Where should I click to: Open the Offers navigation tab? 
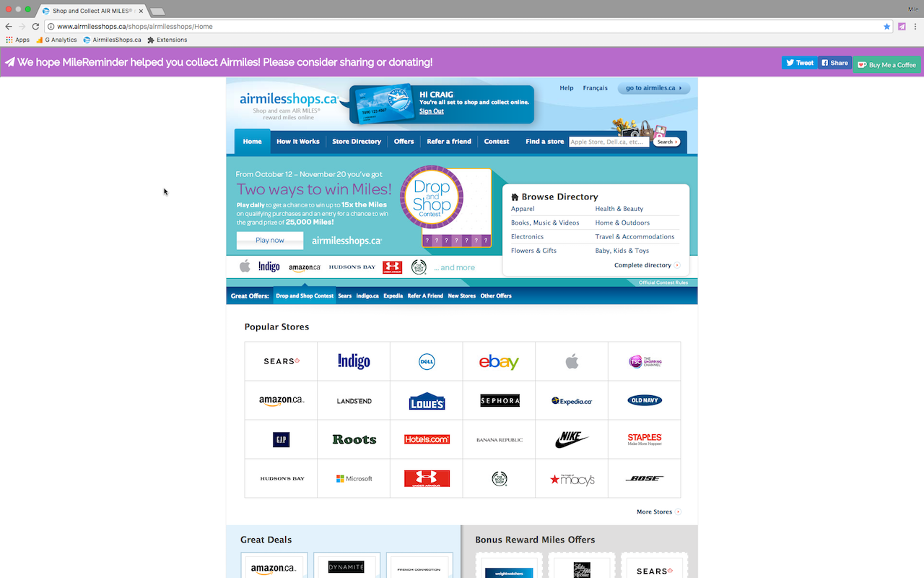pos(404,142)
